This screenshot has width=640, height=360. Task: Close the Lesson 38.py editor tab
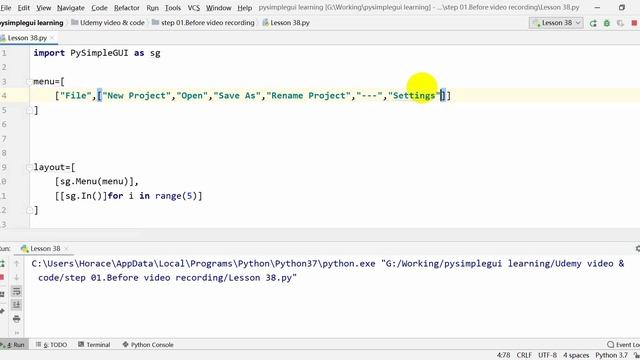pyautogui.click(x=52, y=38)
